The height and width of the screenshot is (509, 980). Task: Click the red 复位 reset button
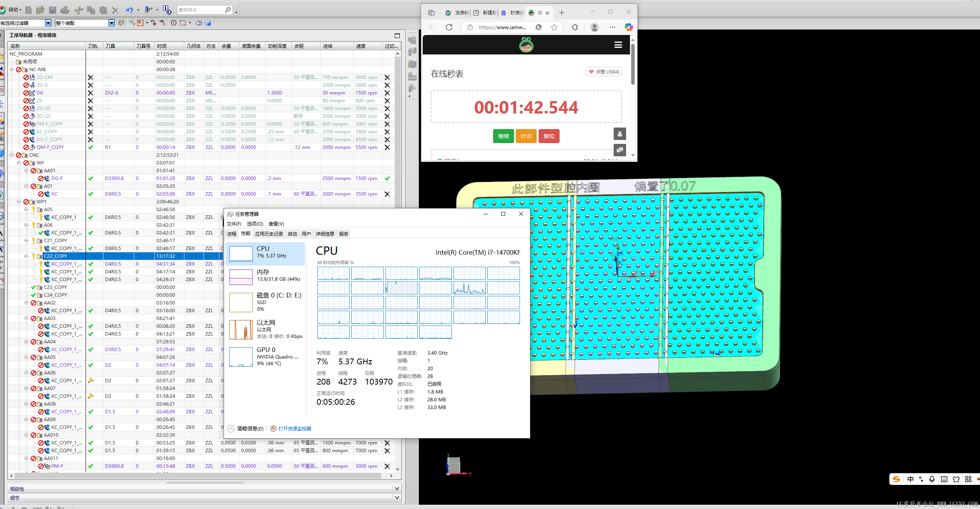(x=549, y=136)
